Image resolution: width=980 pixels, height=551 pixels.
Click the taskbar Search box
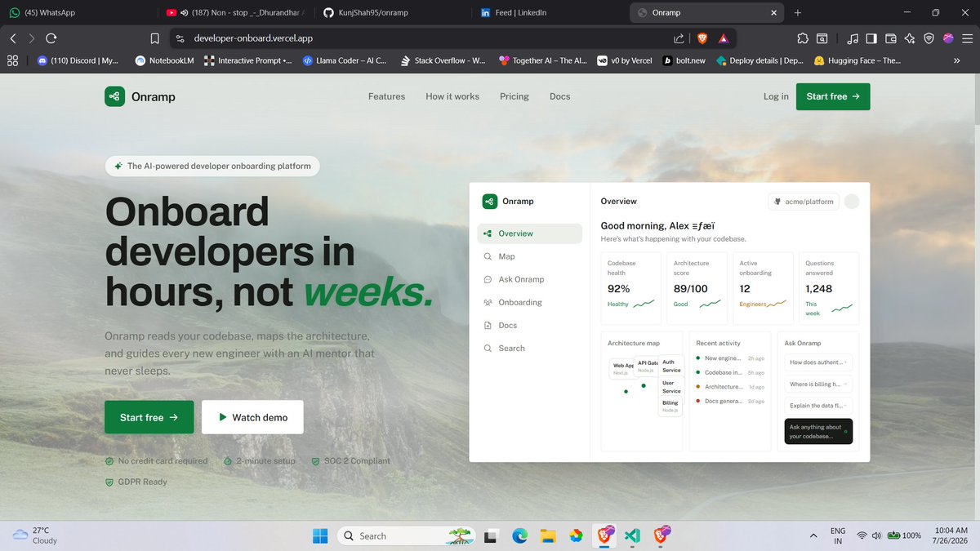[x=407, y=535]
